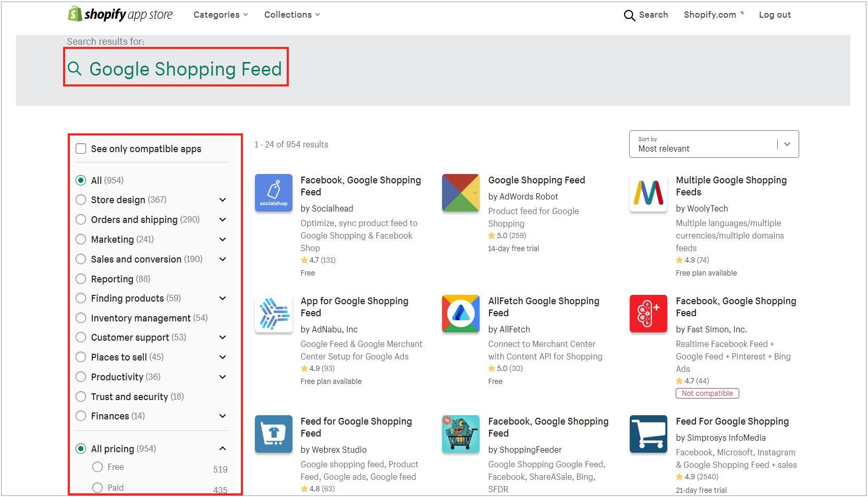
Task: Expand the Places to sell chevron
Action: [x=223, y=357]
